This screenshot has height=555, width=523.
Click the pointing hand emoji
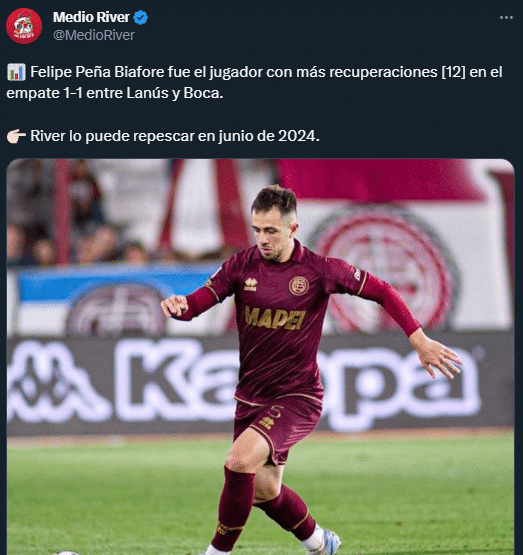16,136
